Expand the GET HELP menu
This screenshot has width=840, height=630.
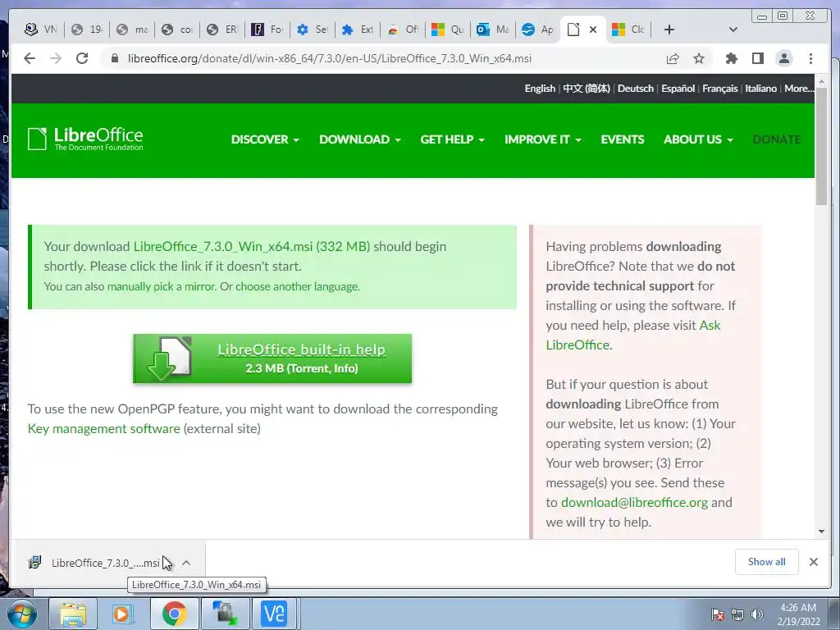[453, 139]
